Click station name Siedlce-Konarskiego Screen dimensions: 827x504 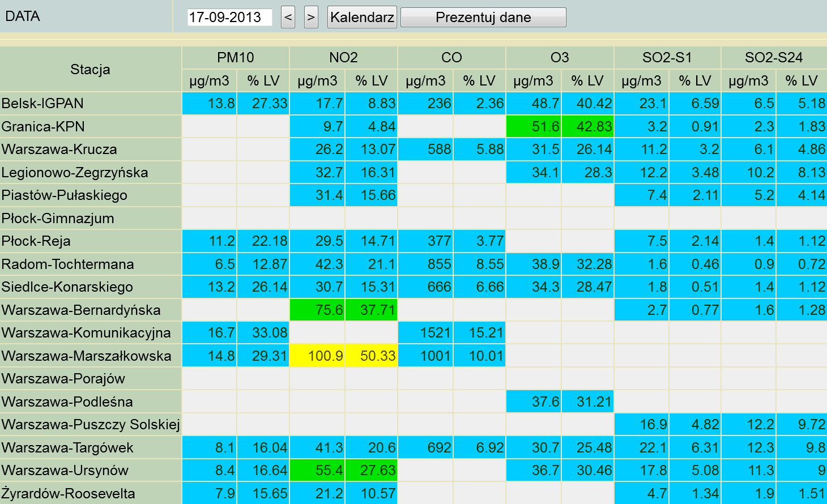point(67,287)
